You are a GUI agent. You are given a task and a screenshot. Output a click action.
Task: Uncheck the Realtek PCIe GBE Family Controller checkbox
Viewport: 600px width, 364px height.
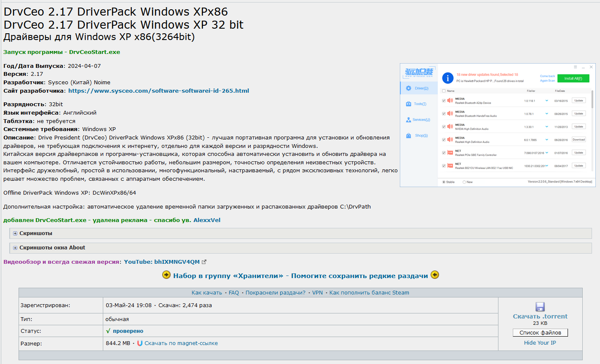coord(444,153)
